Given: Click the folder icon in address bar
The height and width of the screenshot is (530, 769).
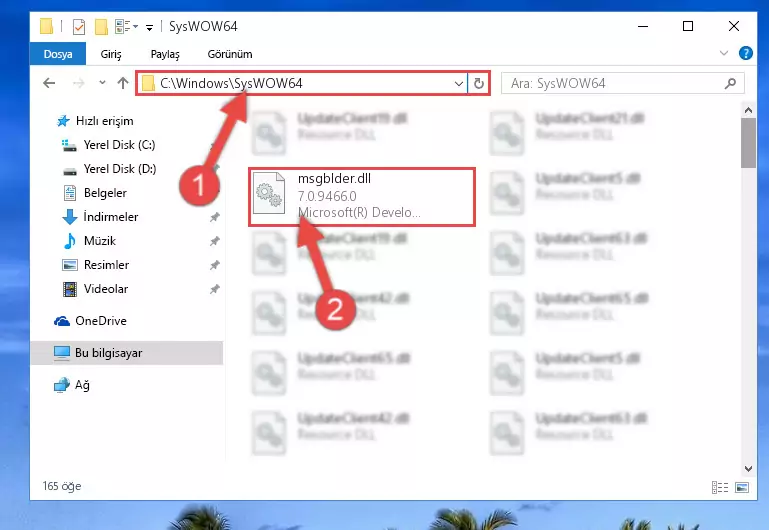Looking at the screenshot, I should tap(148, 83).
